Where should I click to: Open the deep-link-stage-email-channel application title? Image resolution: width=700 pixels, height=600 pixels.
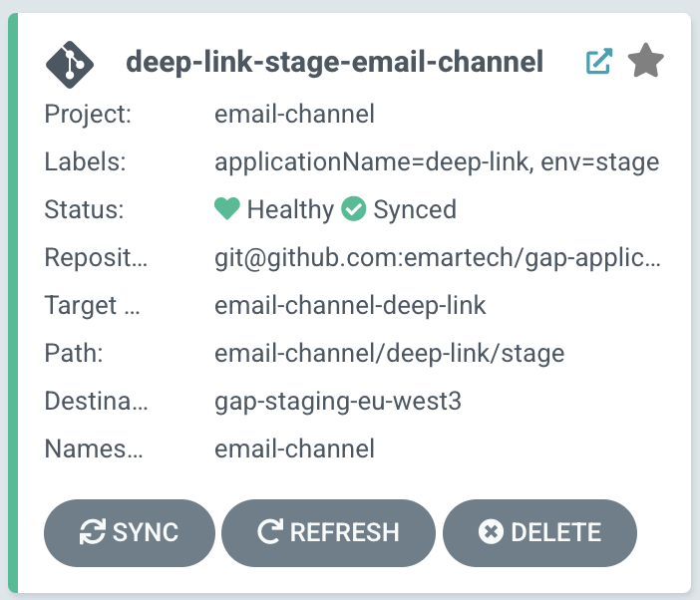pos(334,62)
